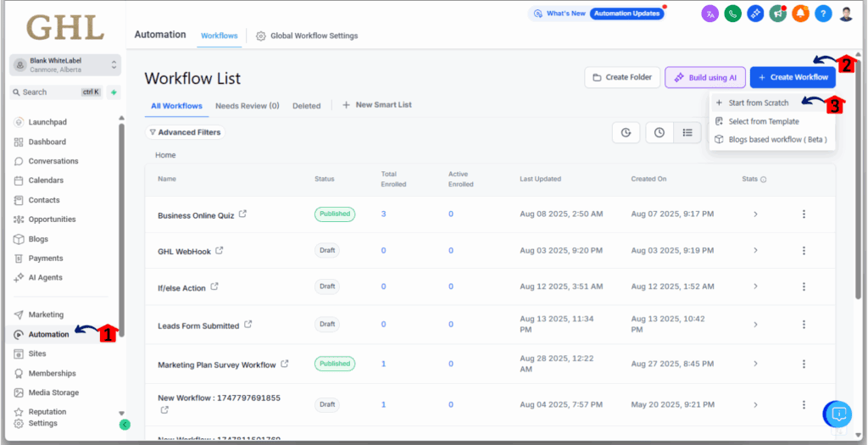
Task: Open If/else Action external link icon
Action: tap(214, 286)
